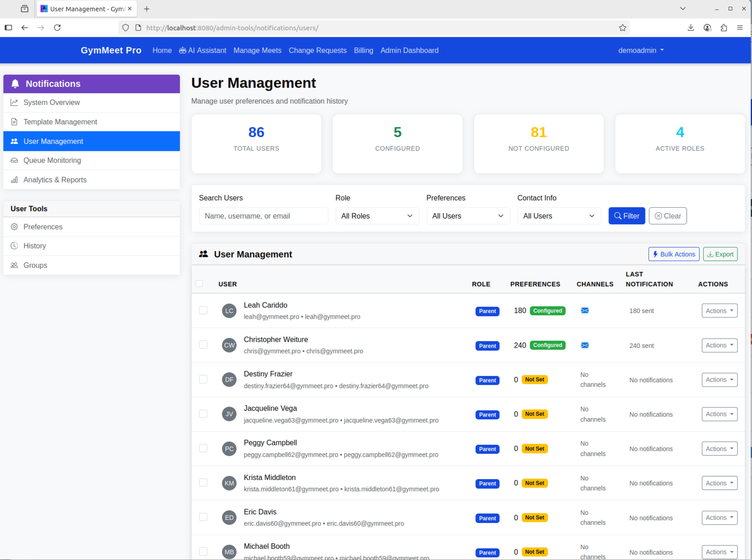This screenshot has width=752, height=560.
Task: Check the box for Krista Middleton
Action: point(203,483)
